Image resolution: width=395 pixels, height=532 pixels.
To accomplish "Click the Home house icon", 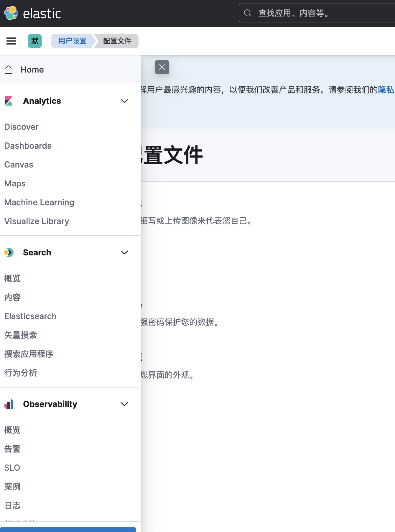I will (9, 70).
